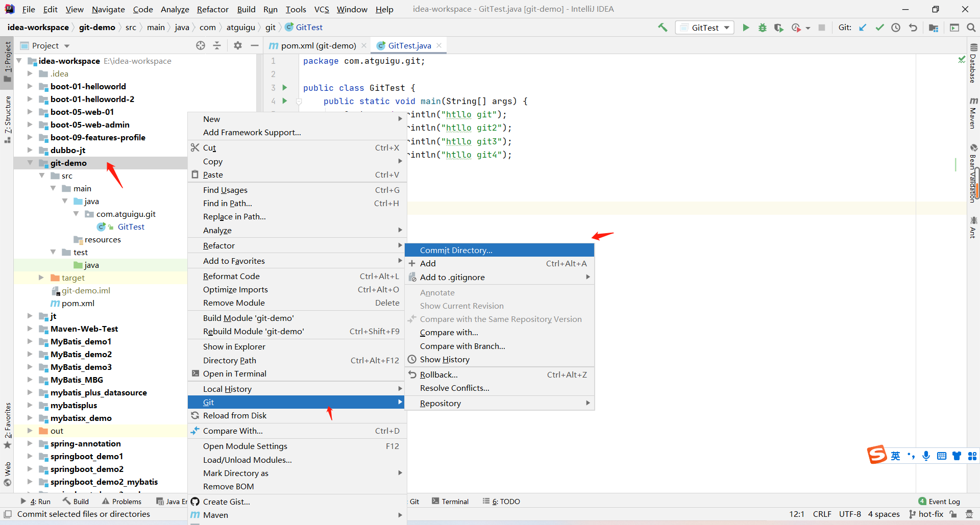Update project with blue Git arrow
The image size is (980, 525).
point(863,28)
